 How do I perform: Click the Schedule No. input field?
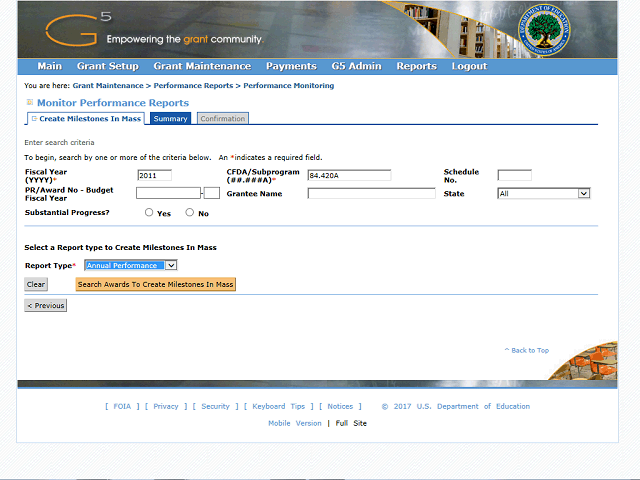pos(514,176)
